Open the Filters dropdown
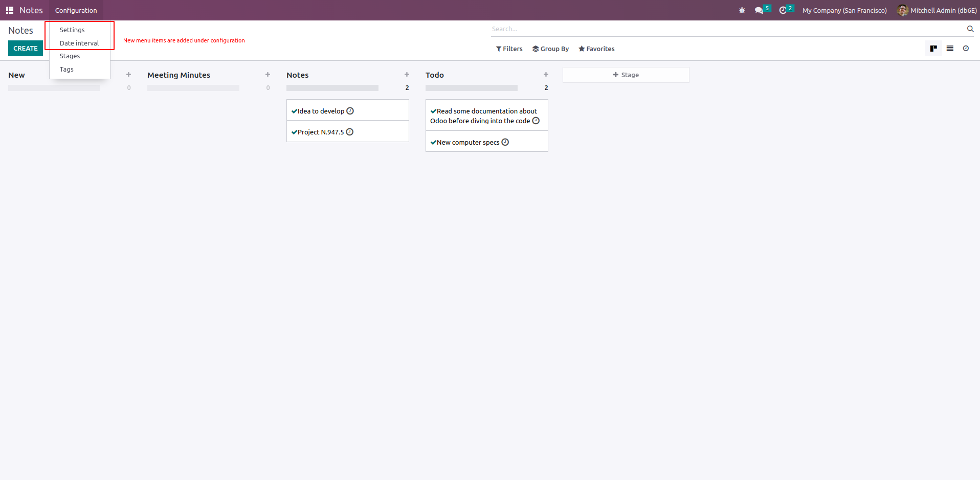This screenshot has width=980, height=480. click(x=509, y=49)
